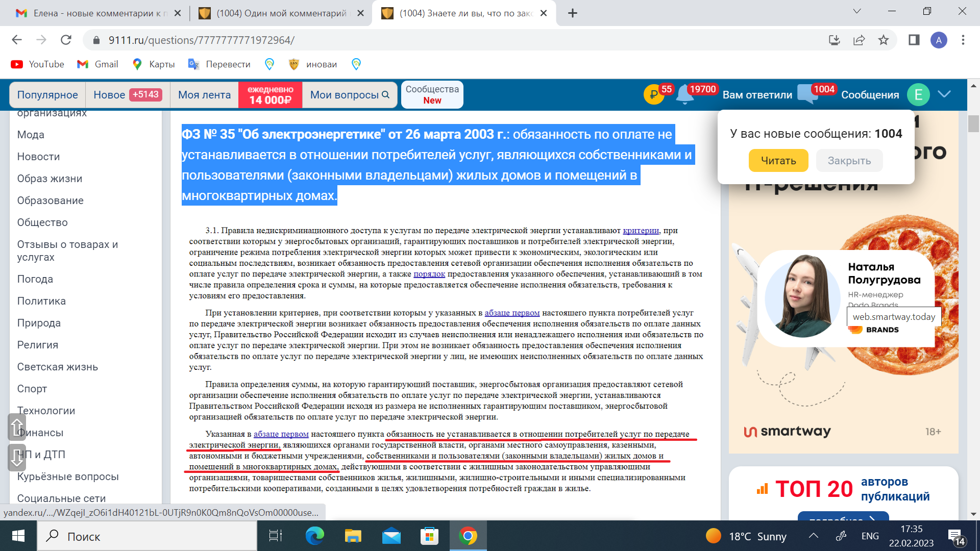Open the Chrome tab search dropdown arrow
Screen dimensions: 980x551
[857, 12]
